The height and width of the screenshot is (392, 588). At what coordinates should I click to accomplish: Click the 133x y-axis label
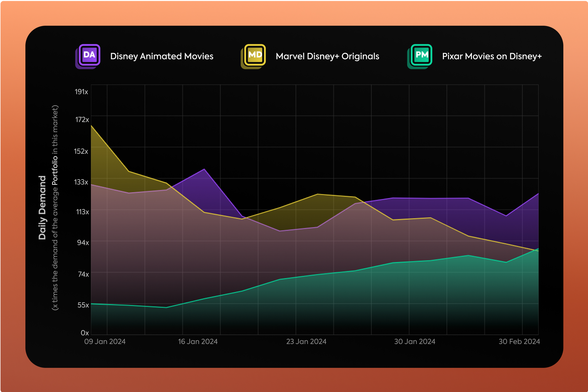click(81, 182)
